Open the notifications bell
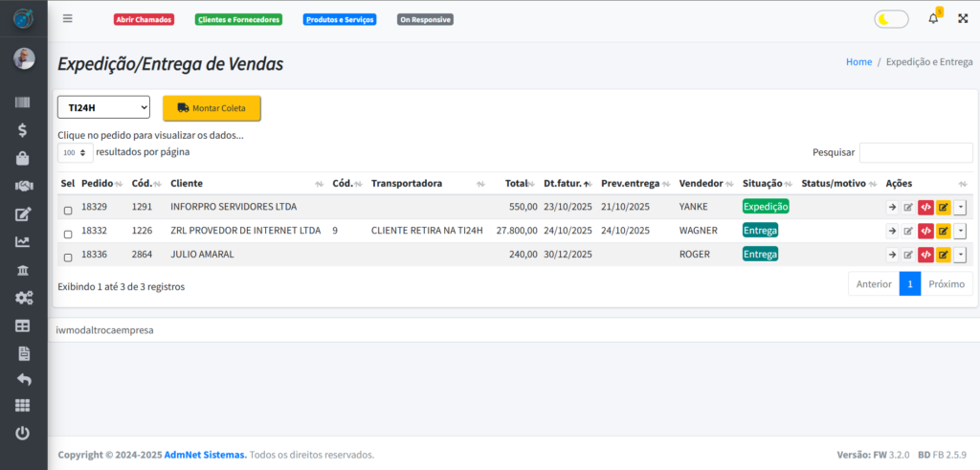 (x=933, y=18)
